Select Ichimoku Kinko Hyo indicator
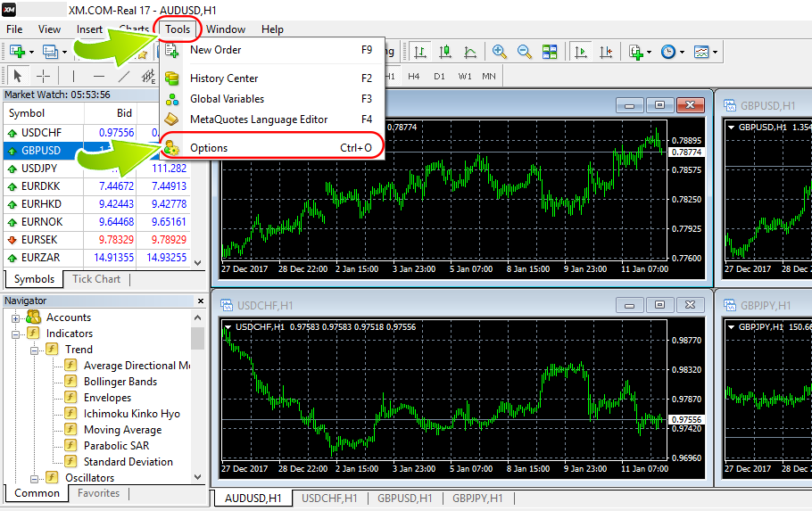 [132, 414]
